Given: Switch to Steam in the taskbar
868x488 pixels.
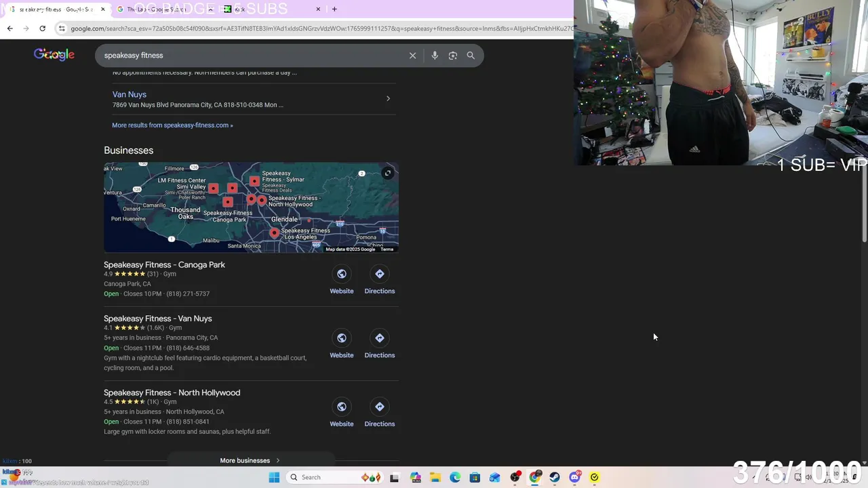Looking at the screenshot, I should click(x=555, y=477).
